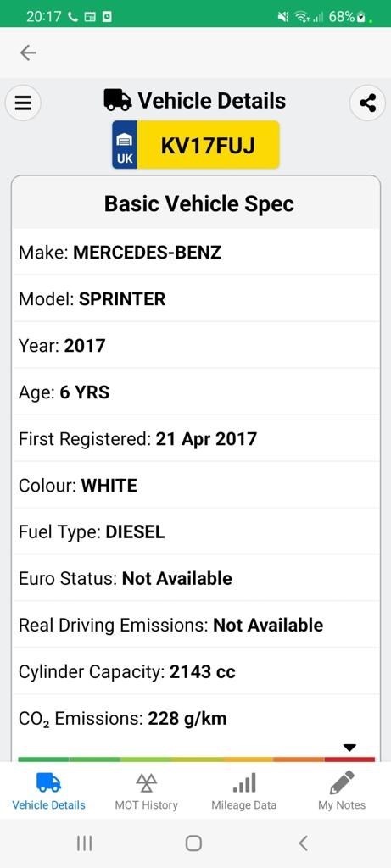Tap the KV17FUJ number plate

point(196,145)
